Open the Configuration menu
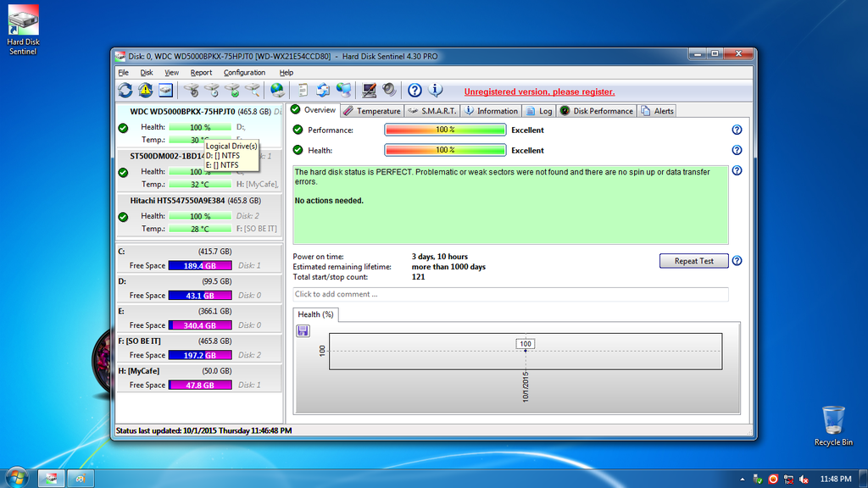Viewport: 868px width, 488px height. click(244, 73)
